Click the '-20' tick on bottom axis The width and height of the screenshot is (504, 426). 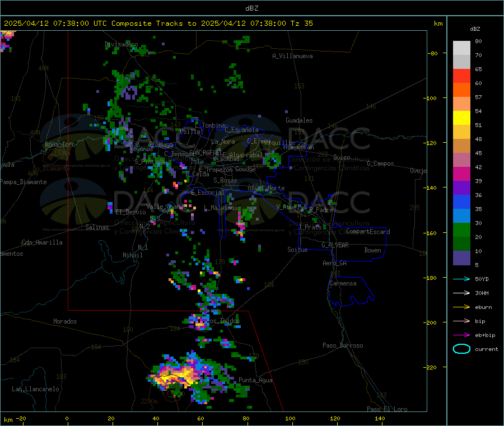[21, 418]
